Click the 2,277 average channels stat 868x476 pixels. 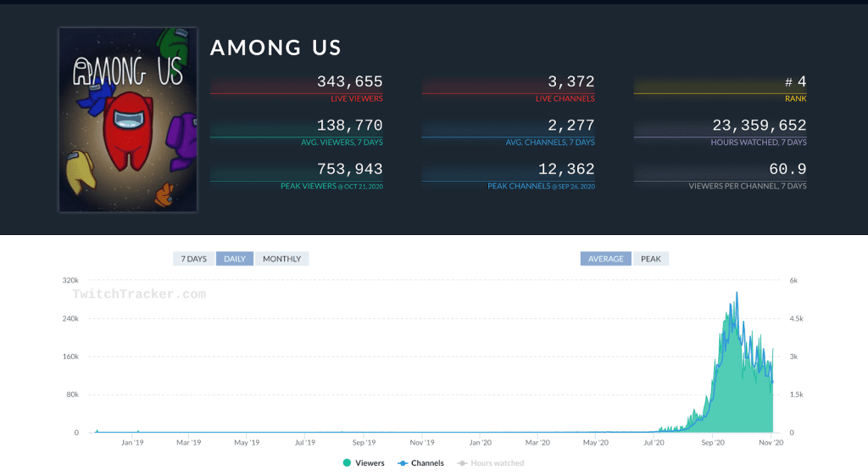pos(570,126)
